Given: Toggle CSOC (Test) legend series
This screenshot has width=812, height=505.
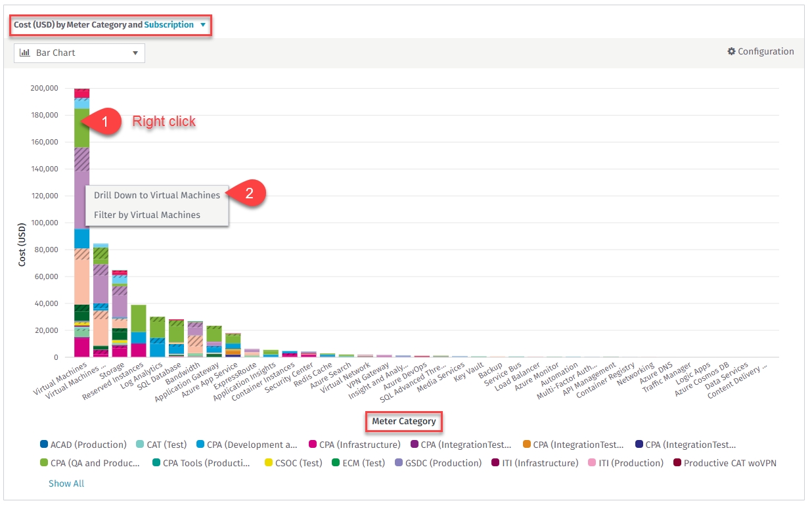Looking at the screenshot, I should click(x=298, y=463).
